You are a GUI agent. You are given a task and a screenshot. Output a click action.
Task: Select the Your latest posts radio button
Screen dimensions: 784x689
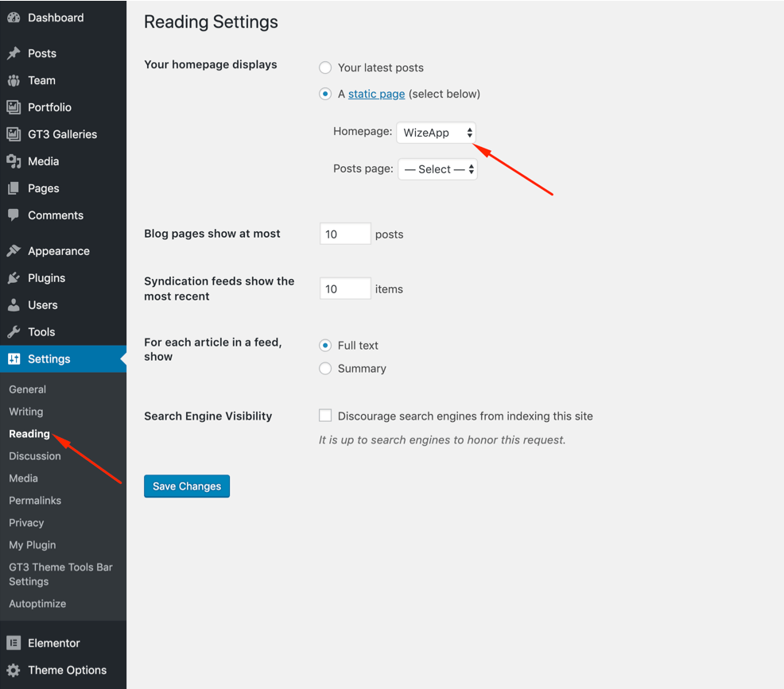point(325,68)
